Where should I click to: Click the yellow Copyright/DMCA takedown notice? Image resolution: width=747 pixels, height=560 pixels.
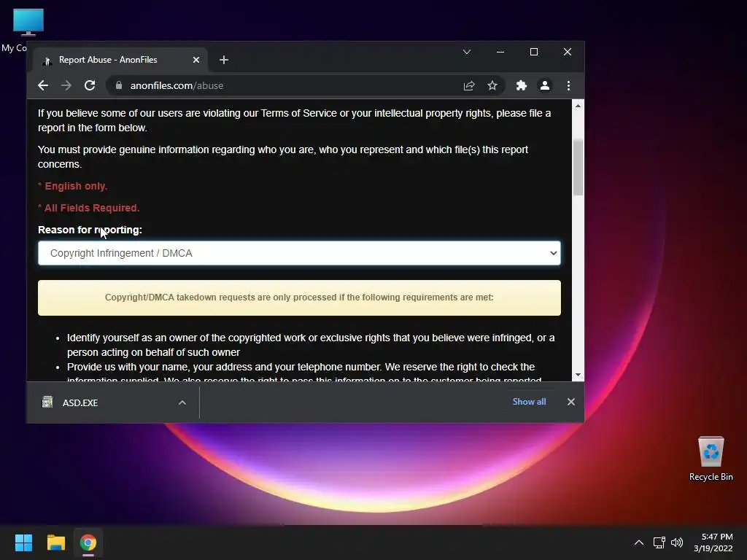point(299,297)
